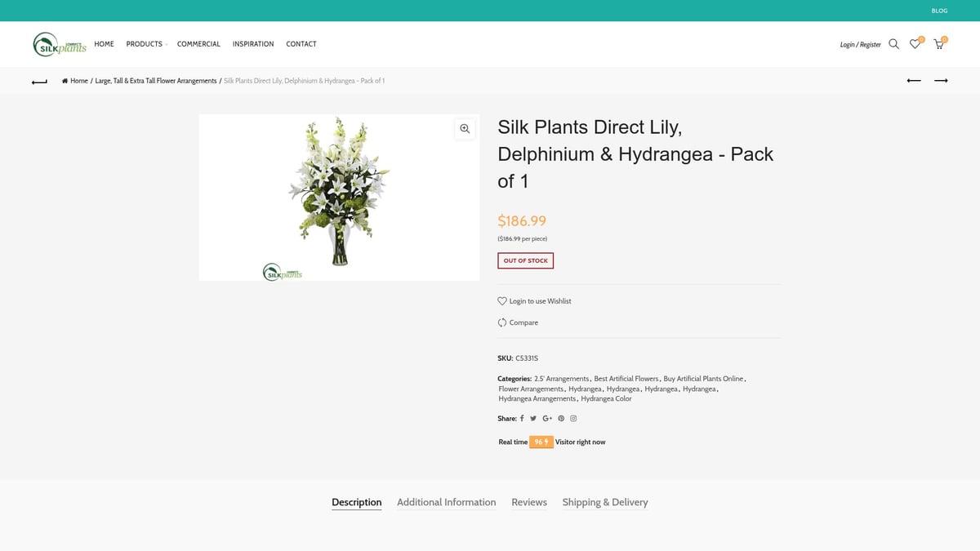
Task: Open the Shipping & Delivery tab
Action: 605,502
